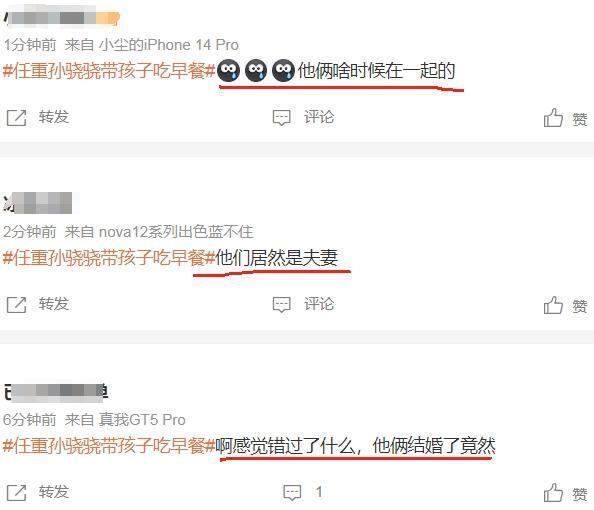594x510 pixels.
Task: Open the comment bubble showing 1 comment
Action: click(x=292, y=493)
